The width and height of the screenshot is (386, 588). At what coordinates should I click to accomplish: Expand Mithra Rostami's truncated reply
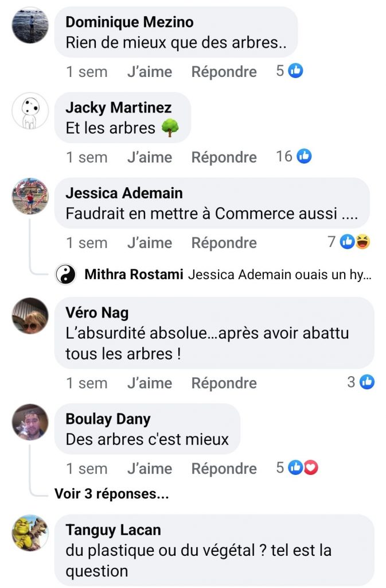(279, 275)
